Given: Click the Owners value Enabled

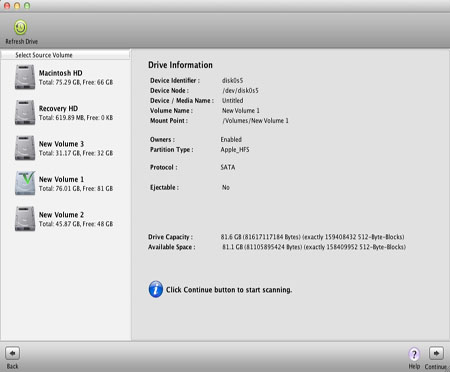Looking at the screenshot, I should pos(231,139).
